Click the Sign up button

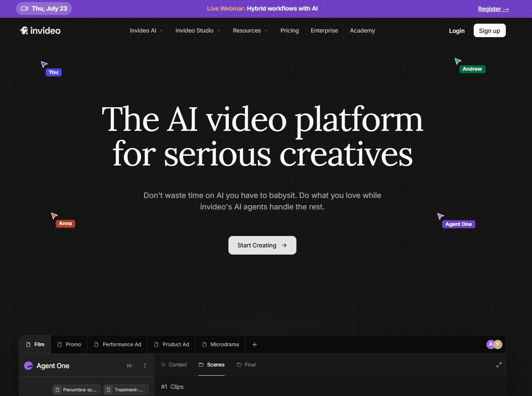489,30
